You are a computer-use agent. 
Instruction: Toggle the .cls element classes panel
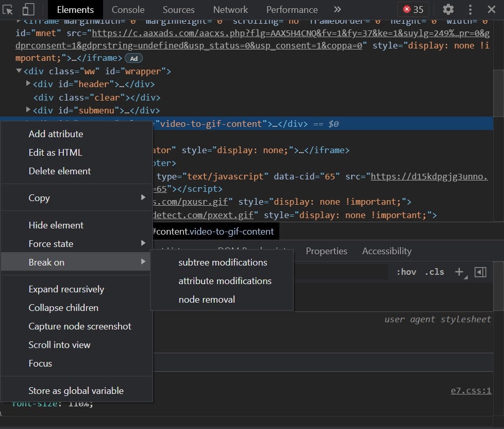point(434,272)
